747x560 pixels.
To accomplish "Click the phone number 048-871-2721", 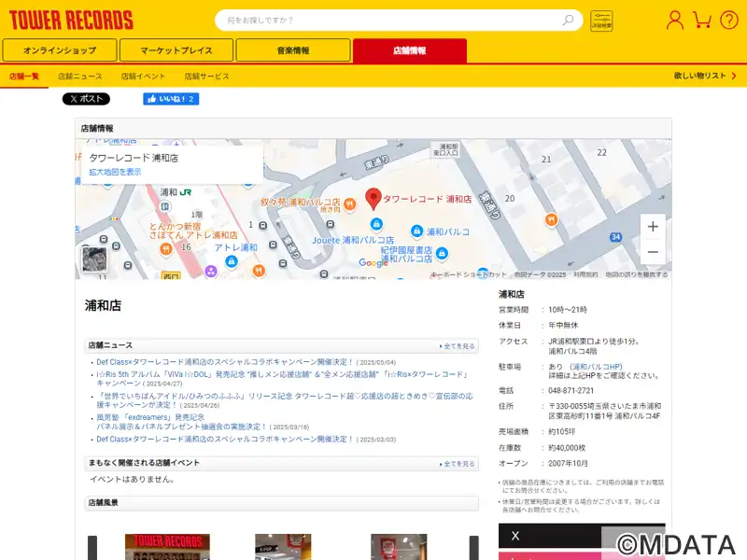I will (x=571, y=390).
